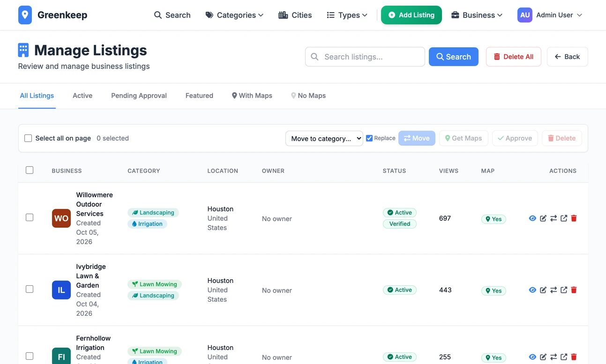
Task: Click the blue Search button
Action: (x=454, y=57)
